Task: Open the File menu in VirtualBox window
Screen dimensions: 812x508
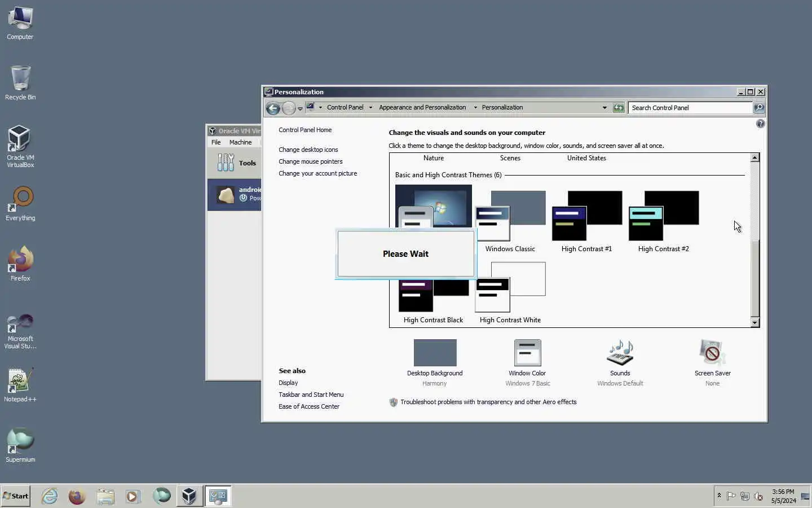Action: [x=216, y=142]
